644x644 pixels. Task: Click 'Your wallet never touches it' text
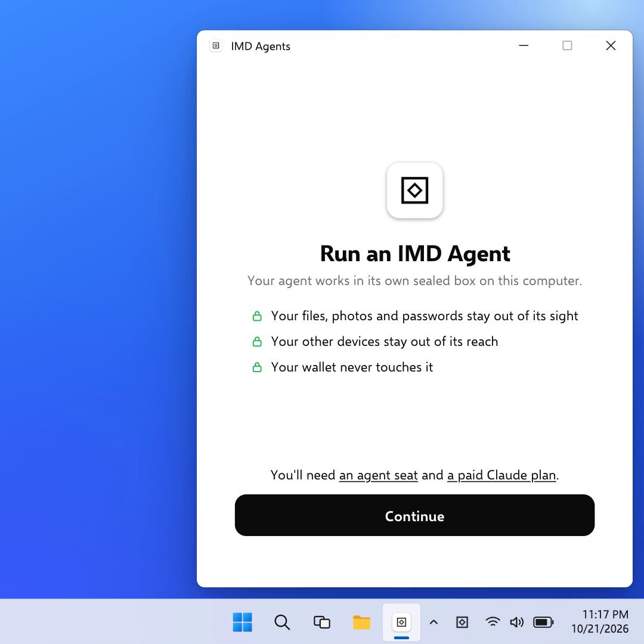coord(352,367)
